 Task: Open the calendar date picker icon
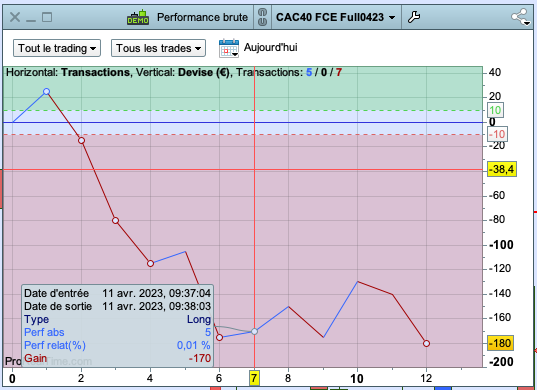[x=229, y=48]
